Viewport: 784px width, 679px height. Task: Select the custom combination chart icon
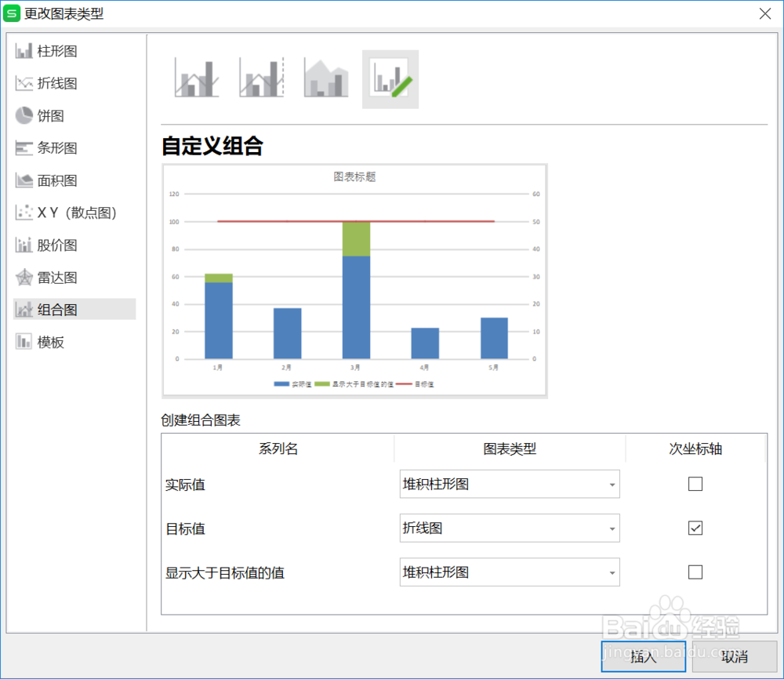point(390,79)
